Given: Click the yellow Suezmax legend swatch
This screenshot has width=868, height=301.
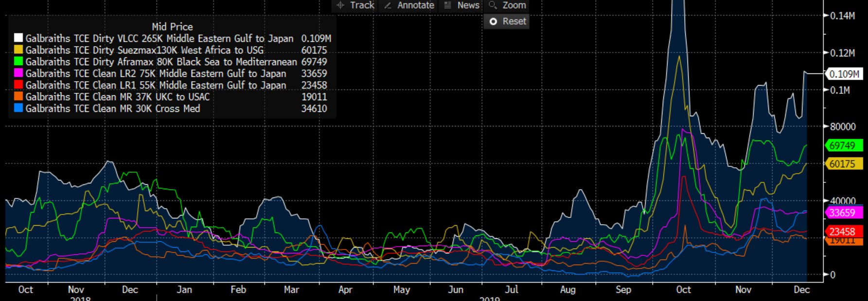Looking at the screenshot, I should pos(18,50).
